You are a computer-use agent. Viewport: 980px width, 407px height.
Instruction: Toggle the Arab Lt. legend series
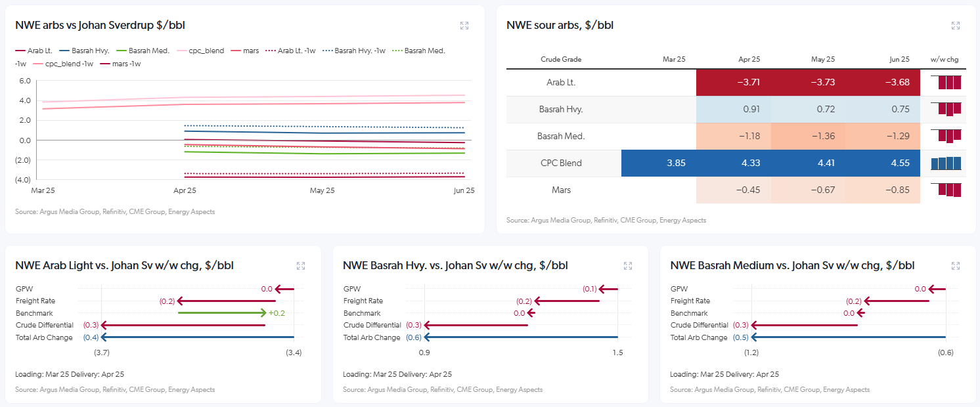coord(33,51)
